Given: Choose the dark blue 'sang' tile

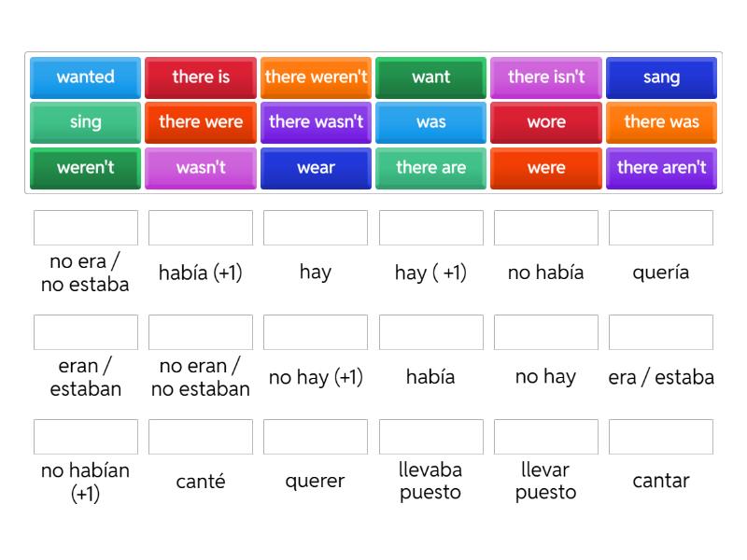Looking at the screenshot, I should coord(661,77).
